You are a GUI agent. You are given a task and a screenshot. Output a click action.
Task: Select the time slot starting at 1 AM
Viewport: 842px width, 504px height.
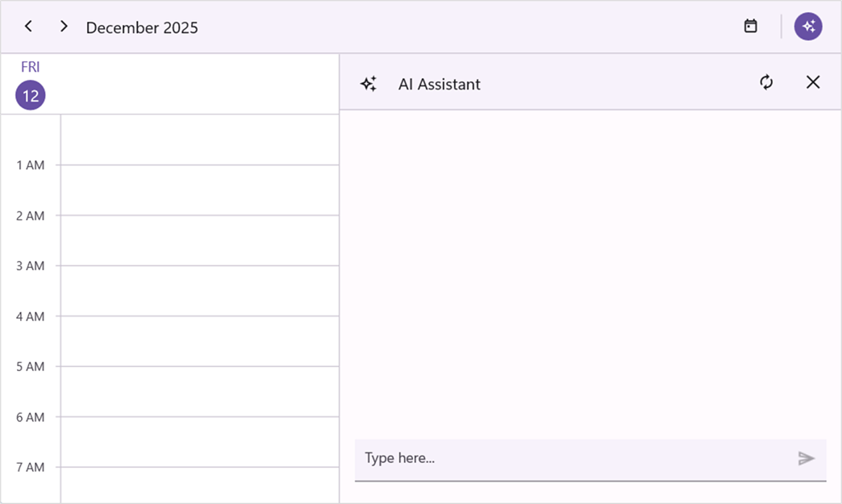200,190
